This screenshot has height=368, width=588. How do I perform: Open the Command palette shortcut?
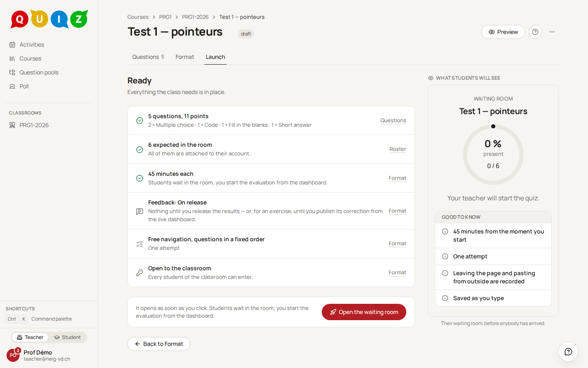39,319
